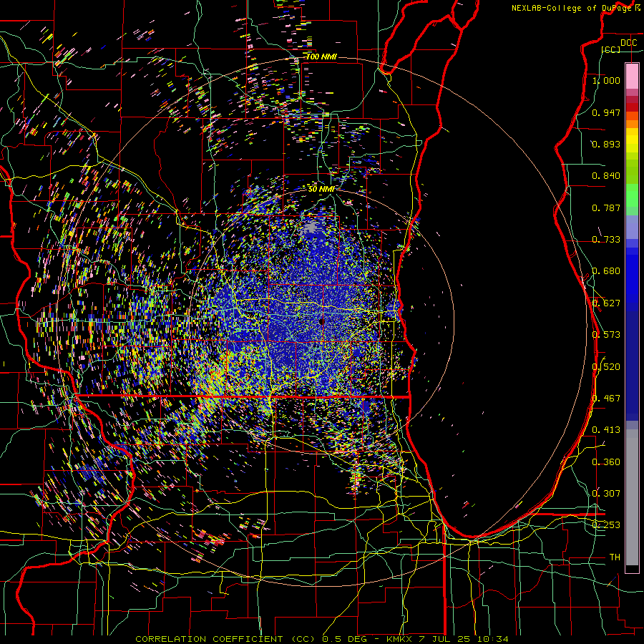Pick the pink segment at the color bar top
Image resolution: width=644 pixels, height=644 pixels.
click(632, 76)
